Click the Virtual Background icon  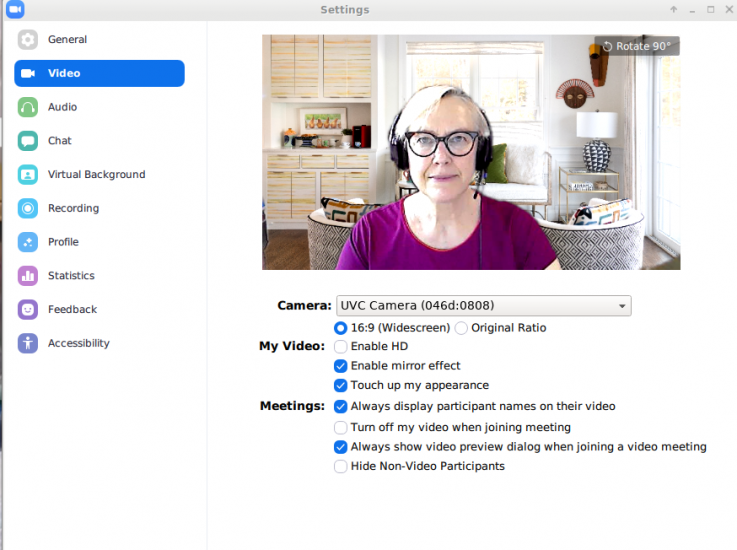(28, 175)
